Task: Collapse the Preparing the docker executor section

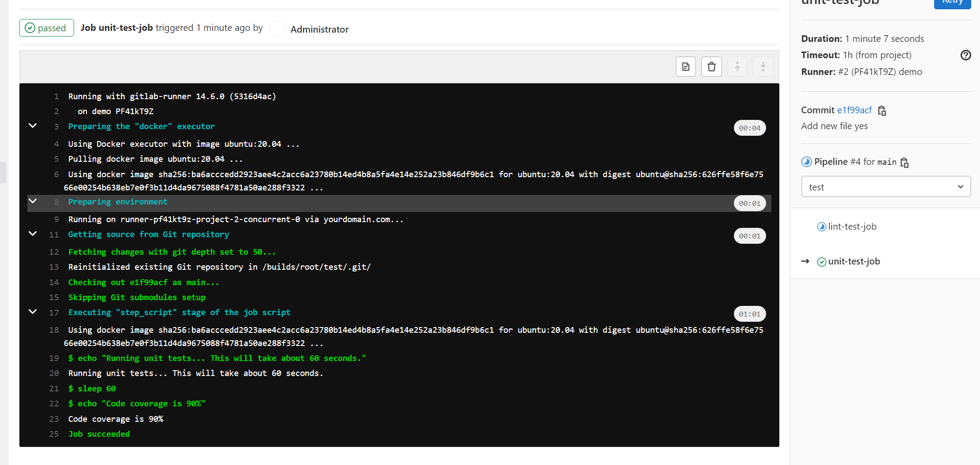Action: click(32, 126)
